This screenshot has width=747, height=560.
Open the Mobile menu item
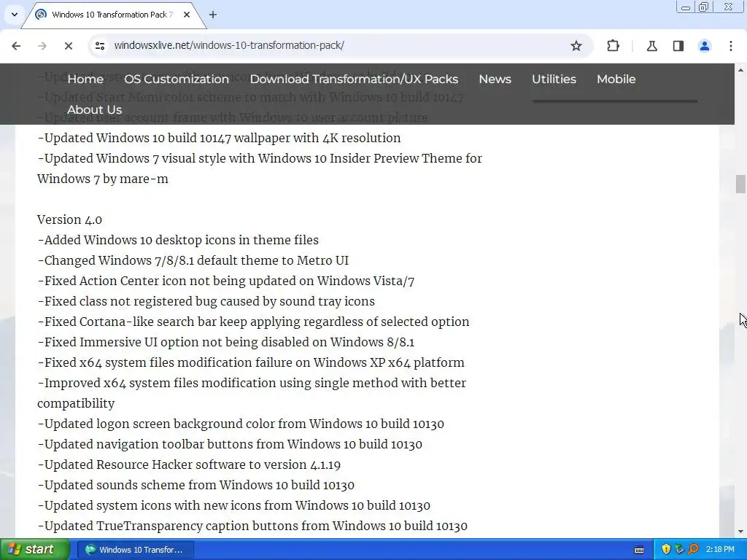coord(616,79)
